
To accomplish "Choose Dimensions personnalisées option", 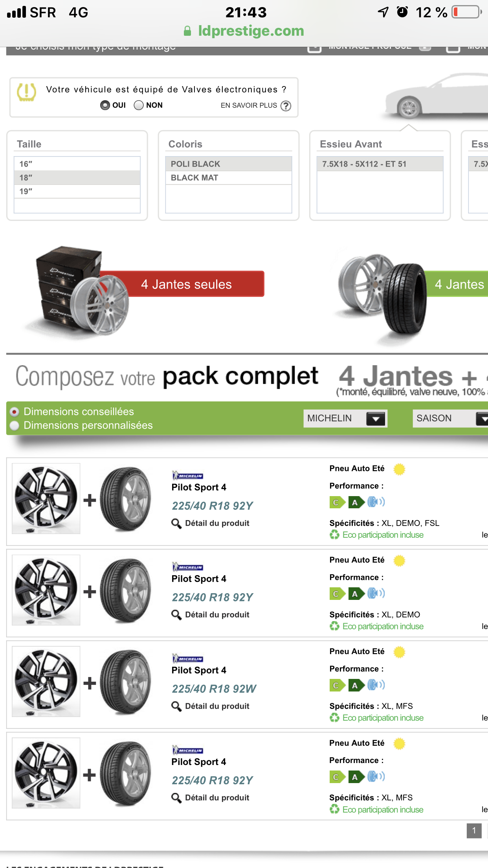I will [x=15, y=426].
